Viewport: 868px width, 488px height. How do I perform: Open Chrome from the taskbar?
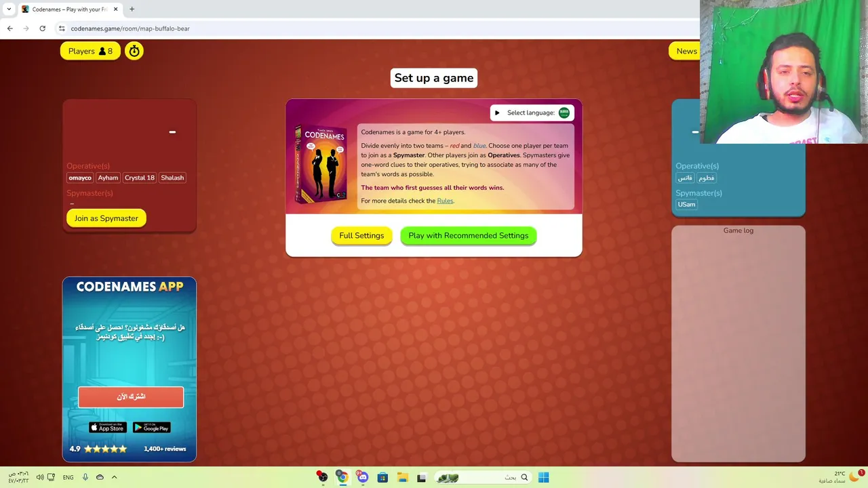pyautogui.click(x=342, y=477)
